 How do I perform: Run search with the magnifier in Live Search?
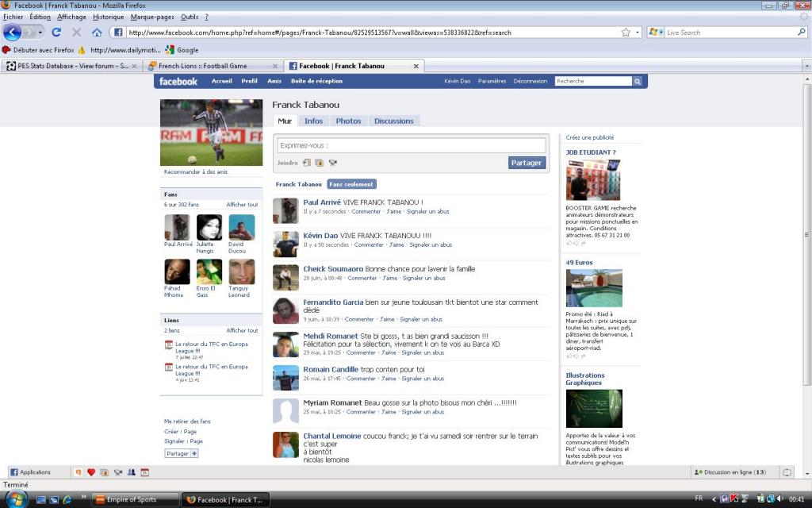point(802,32)
